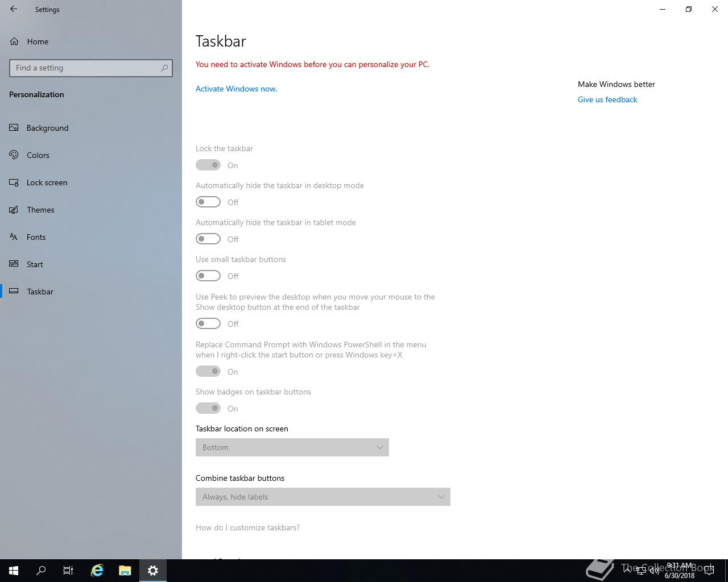Click the Settings gear taskbar icon
The image size is (728, 582).
tap(153, 571)
